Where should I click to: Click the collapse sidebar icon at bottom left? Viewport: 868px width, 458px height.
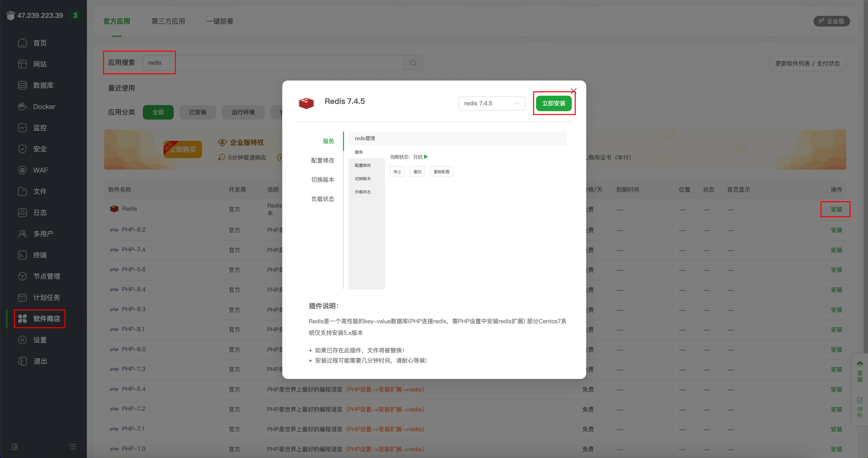(14, 446)
